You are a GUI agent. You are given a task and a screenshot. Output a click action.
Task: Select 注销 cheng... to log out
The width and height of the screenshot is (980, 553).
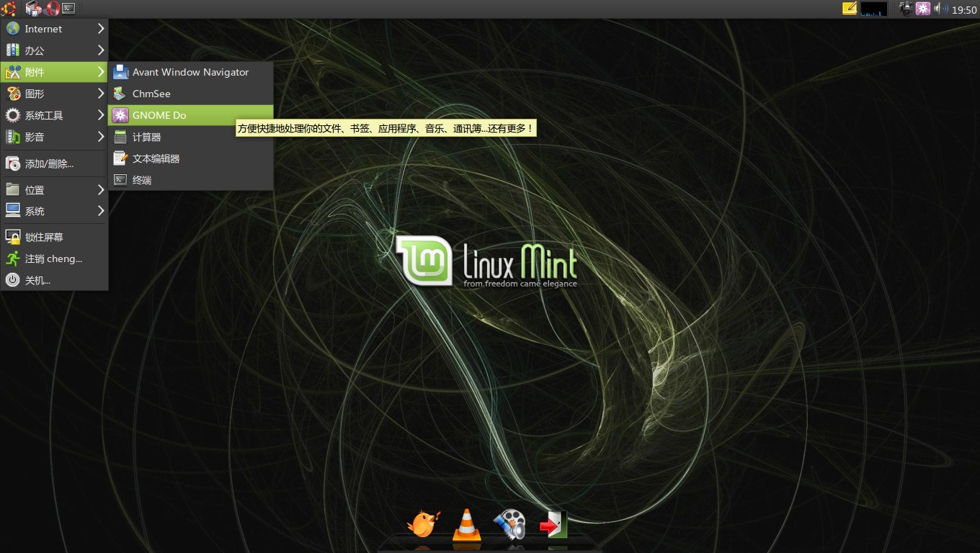(x=55, y=258)
